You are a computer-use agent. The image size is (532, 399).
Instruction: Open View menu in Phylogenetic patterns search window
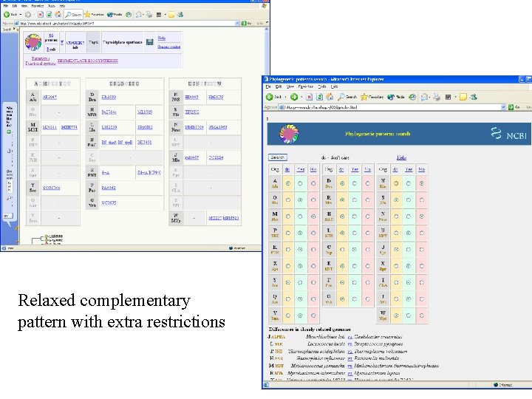[x=290, y=87]
